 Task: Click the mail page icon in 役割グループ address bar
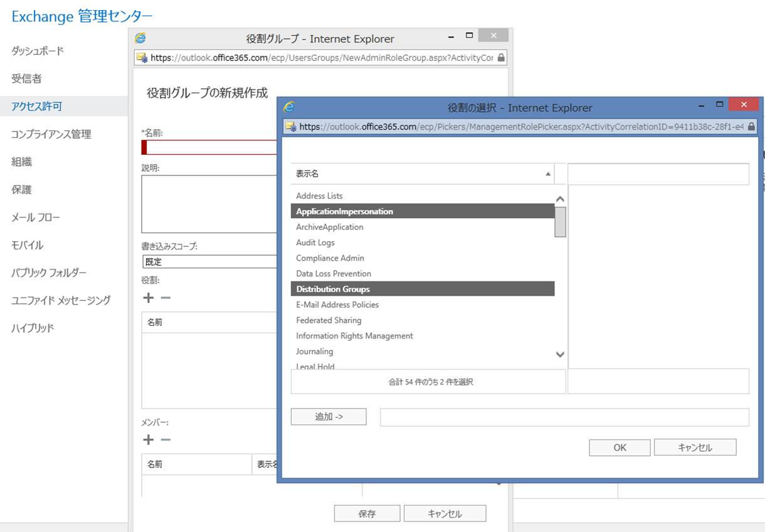142,58
